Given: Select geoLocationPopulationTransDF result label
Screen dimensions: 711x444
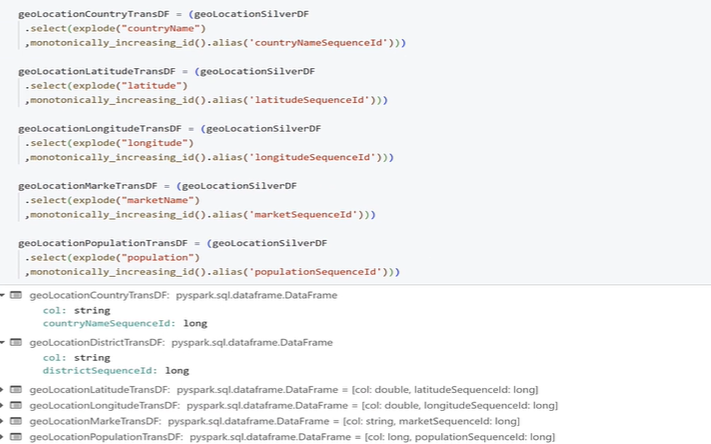Looking at the screenshot, I should [x=106, y=437].
